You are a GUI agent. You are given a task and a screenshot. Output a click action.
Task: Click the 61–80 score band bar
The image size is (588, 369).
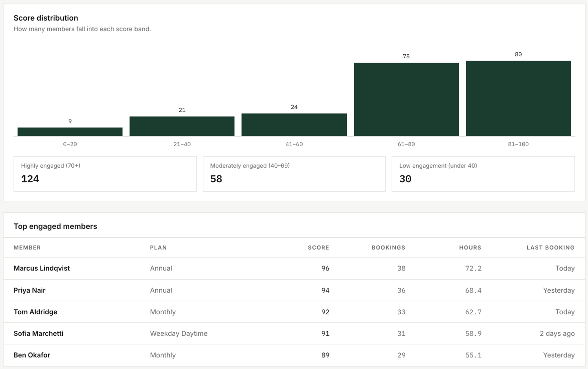(x=406, y=99)
